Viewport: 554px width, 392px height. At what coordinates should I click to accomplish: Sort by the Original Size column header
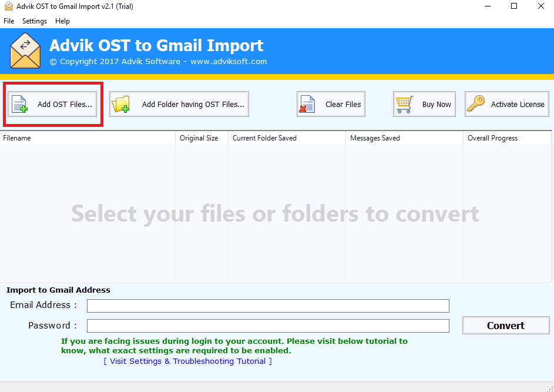pyautogui.click(x=202, y=138)
